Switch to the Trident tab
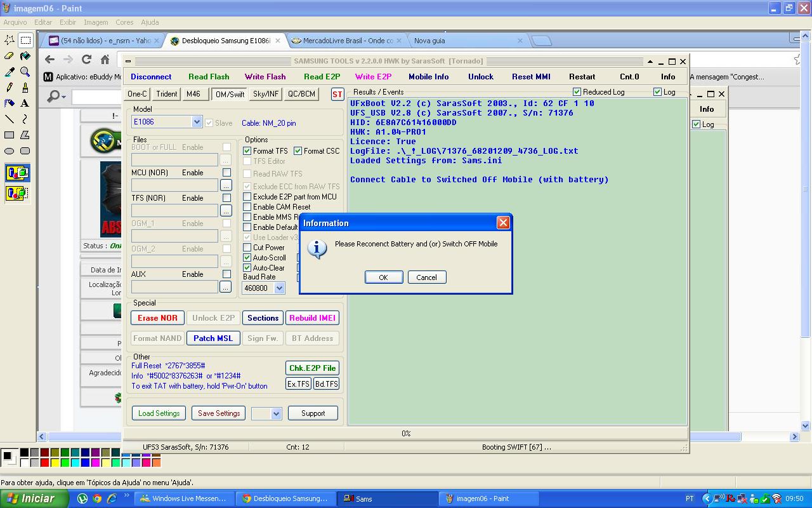Image resolution: width=812 pixels, height=508 pixels. [167, 94]
